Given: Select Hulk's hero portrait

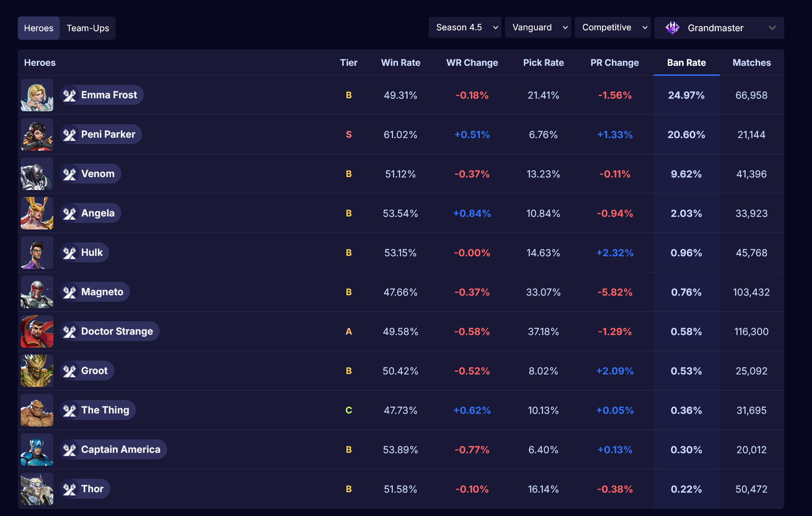Looking at the screenshot, I should 37,253.
